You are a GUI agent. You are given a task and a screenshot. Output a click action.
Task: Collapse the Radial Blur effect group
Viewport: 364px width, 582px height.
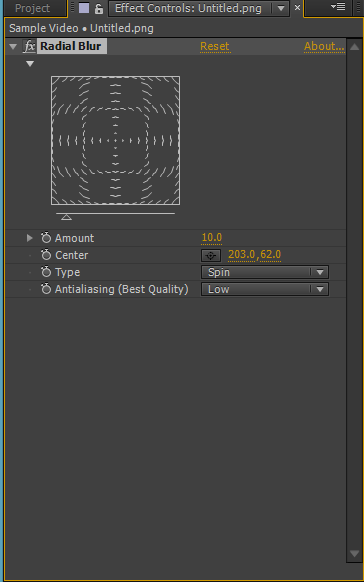tap(13, 47)
